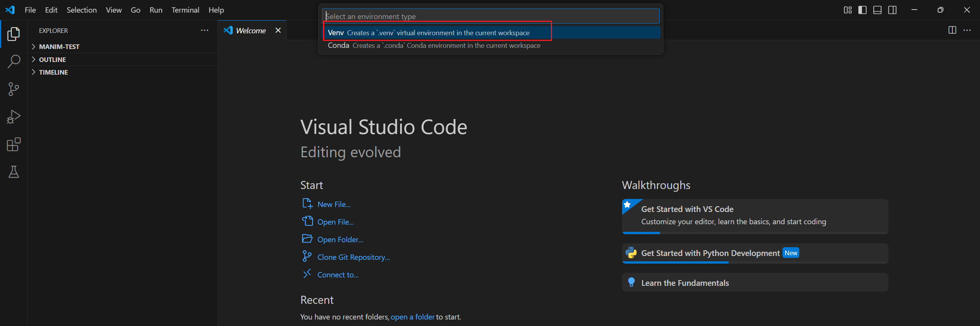Viewport: 980px width, 326px height.
Task: Click Customize Layout icon in title bar
Action: point(848,10)
